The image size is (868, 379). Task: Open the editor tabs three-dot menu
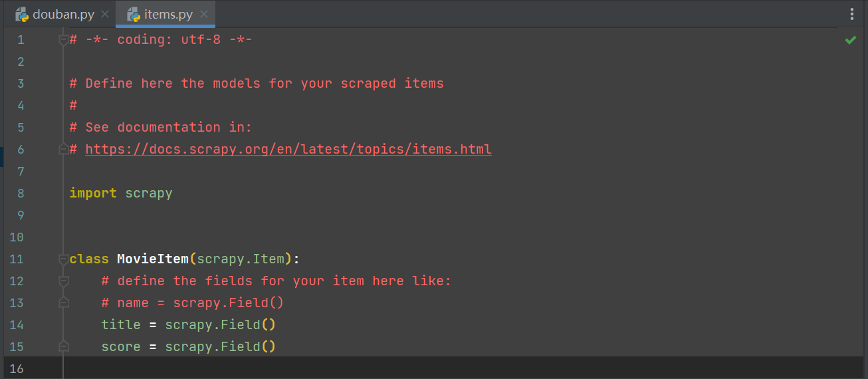(x=852, y=14)
